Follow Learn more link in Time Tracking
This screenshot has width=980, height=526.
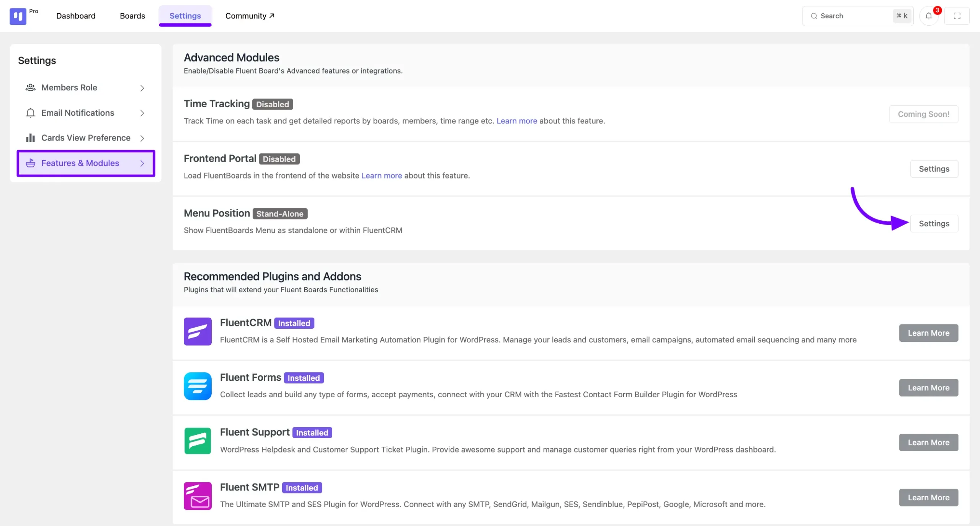coord(516,121)
